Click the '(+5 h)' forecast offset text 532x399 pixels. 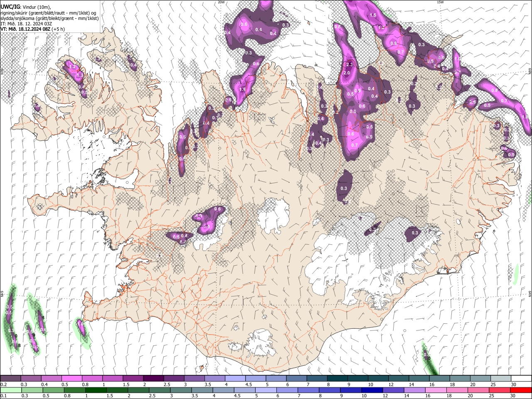click(x=58, y=29)
